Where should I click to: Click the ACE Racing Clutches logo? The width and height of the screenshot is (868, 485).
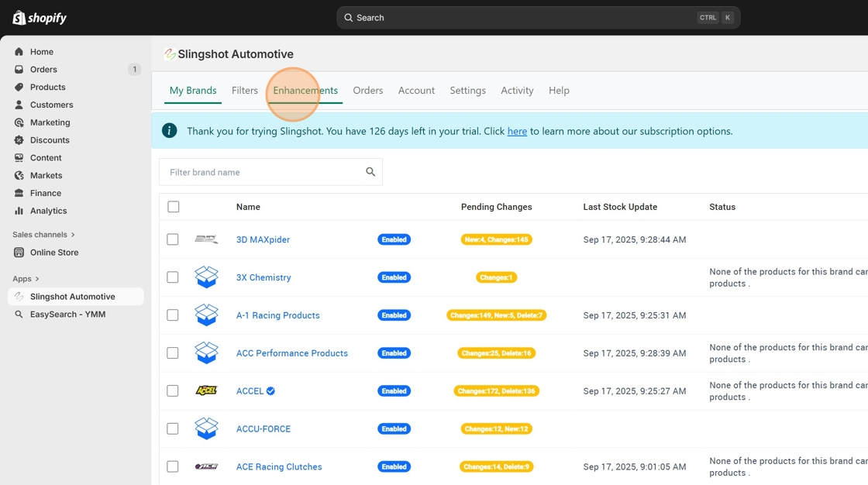[x=206, y=466]
